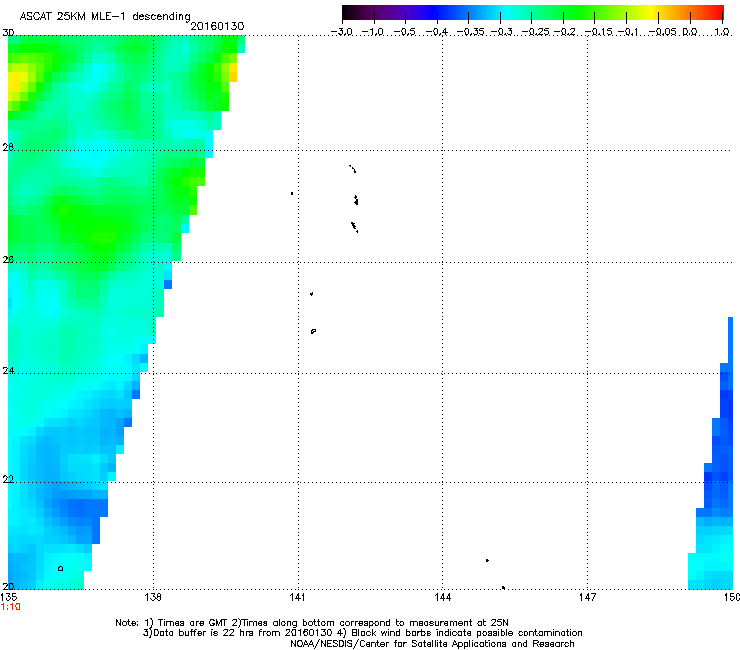Select the longitude 144 axis label
This screenshot has height=650, width=740.
click(x=442, y=597)
